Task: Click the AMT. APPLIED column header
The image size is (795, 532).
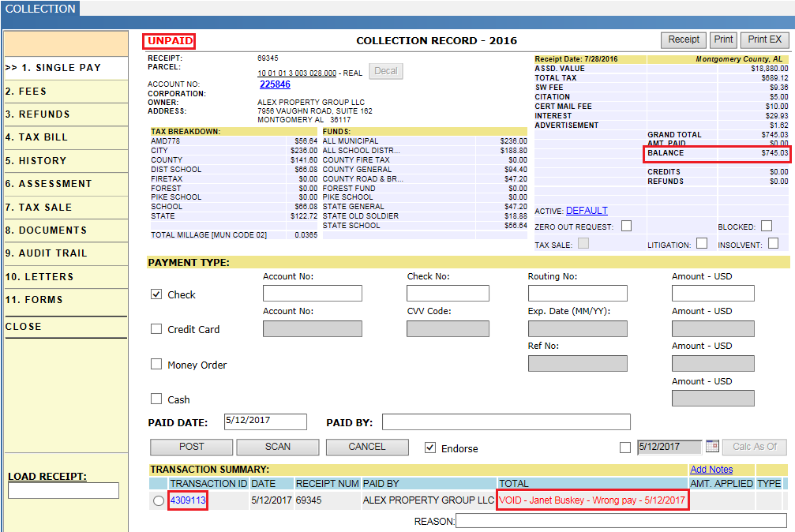Action: click(722, 484)
